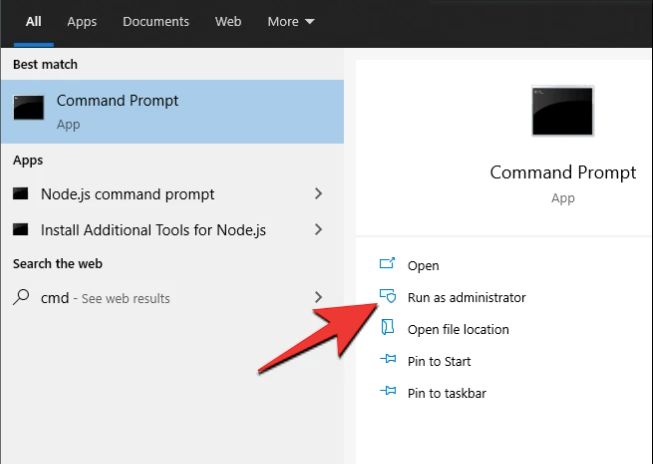Expand the cmd web results chevron
The image size is (653, 464).
319,297
